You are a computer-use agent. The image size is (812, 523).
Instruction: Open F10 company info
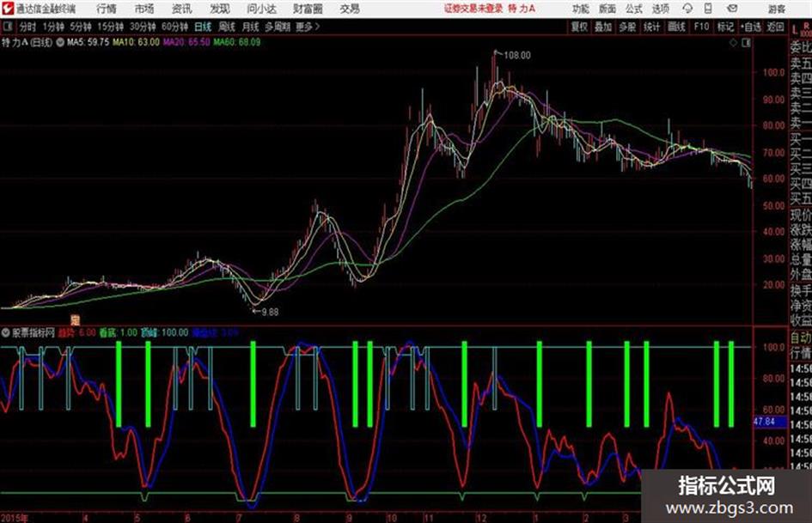coord(701,27)
